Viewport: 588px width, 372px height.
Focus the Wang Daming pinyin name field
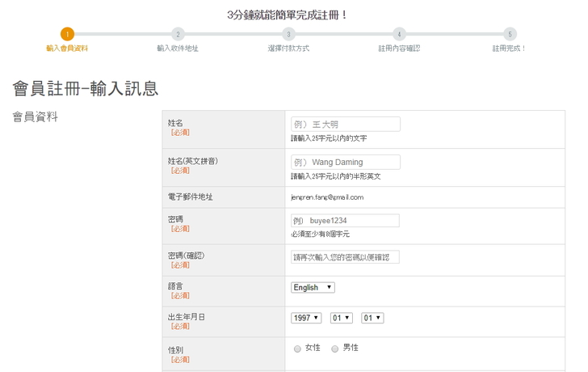(345, 162)
